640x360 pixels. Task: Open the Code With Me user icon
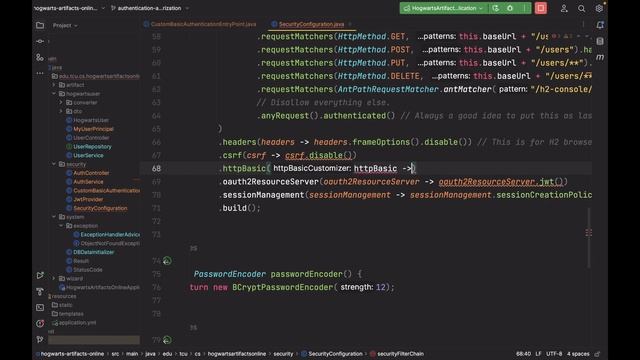pos(564,8)
